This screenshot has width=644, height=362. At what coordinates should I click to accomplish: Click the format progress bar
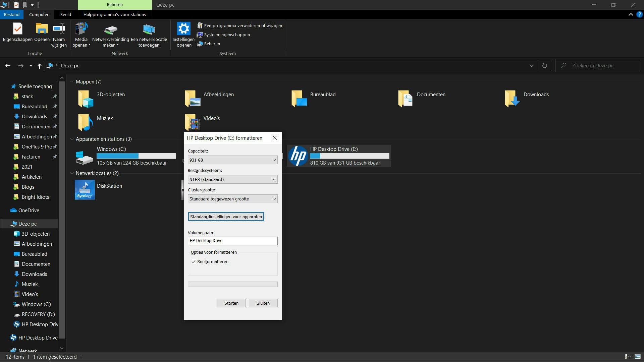232,285
